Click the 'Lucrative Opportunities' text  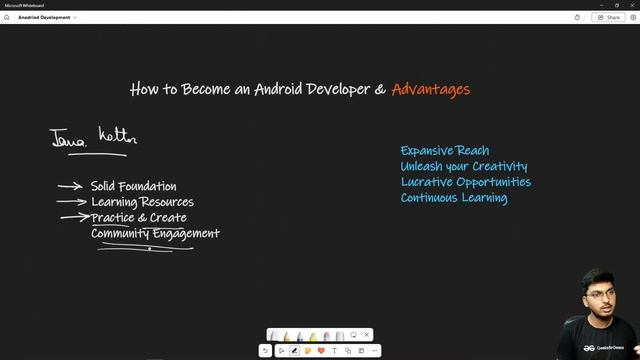point(466,182)
